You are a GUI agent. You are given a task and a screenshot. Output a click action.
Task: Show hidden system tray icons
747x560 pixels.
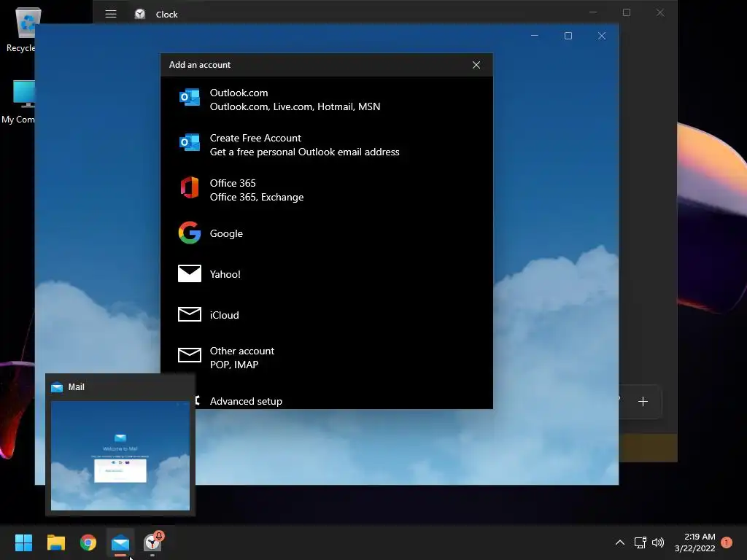(x=620, y=542)
